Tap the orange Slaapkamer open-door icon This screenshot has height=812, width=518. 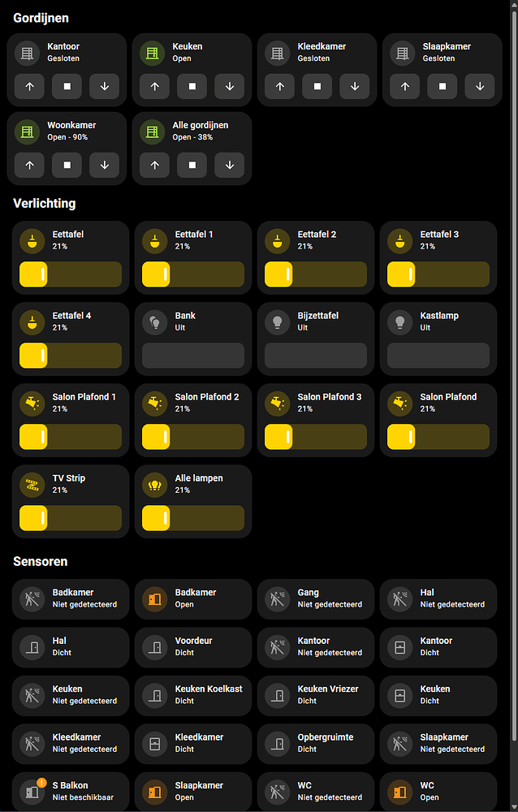(x=155, y=792)
